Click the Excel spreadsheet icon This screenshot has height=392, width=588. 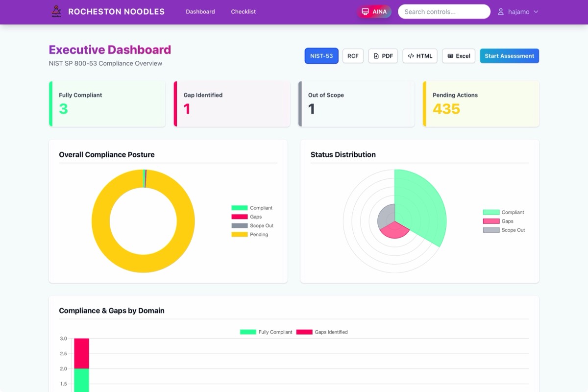pyautogui.click(x=450, y=56)
